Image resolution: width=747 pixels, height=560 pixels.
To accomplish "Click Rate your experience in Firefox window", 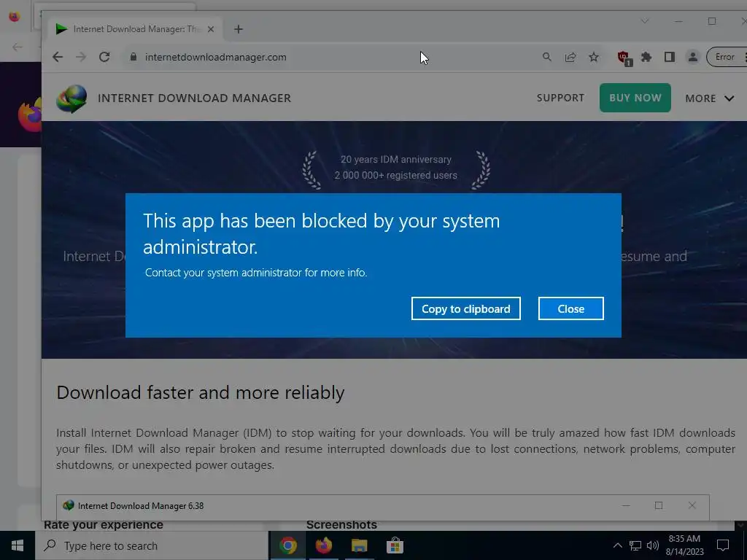I will [x=104, y=525].
